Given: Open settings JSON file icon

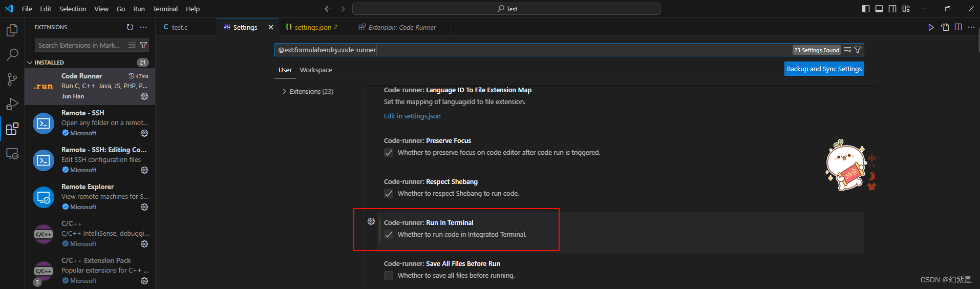Looking at the screenshot, I should click(945, 27).
